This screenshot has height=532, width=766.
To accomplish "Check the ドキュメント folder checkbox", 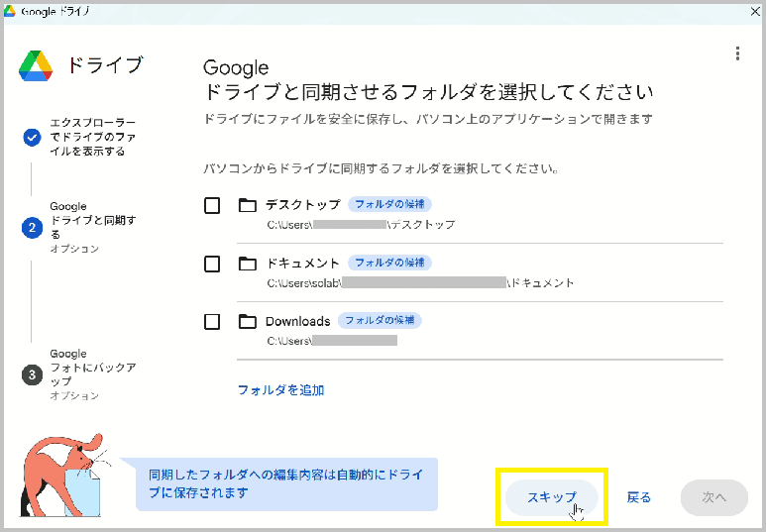I will 212,264.
